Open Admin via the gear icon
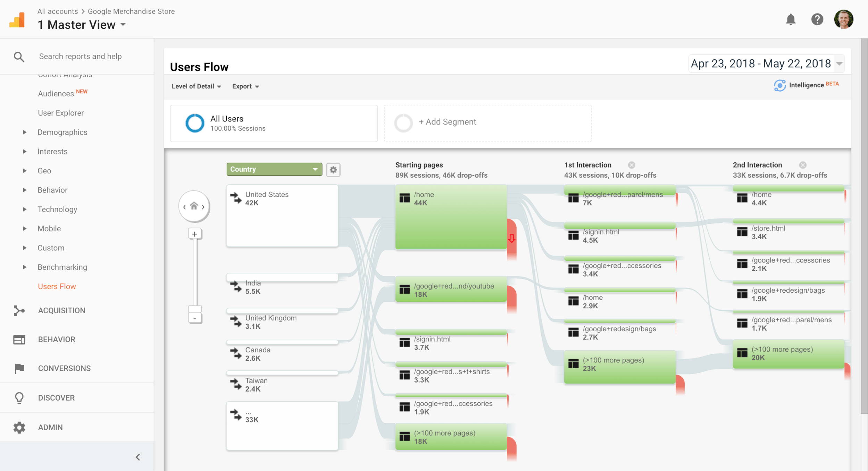Screen dimensions: 868x471 [x=19, y=427]
